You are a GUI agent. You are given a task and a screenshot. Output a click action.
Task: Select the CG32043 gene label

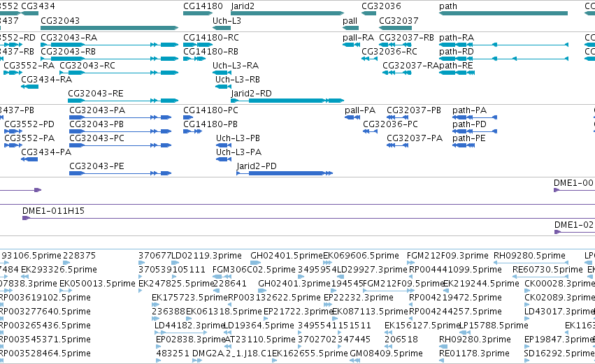click(x=60, y=21)
